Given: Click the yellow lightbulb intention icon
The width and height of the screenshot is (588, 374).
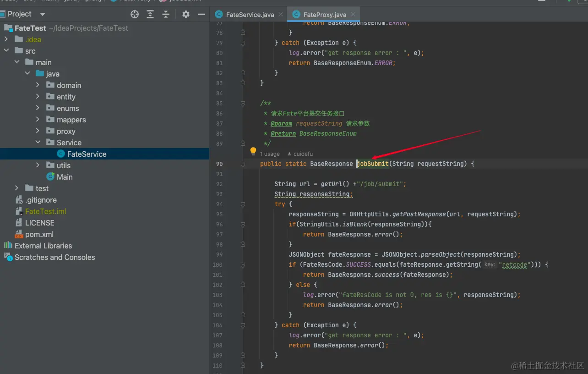Looking at the screenshot, I should tap(253, 151).
